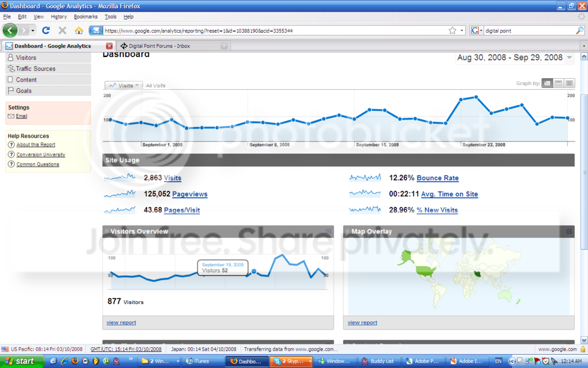Image resolution: width=588 pixels, height=368 pixels.
Task: Switch to Digital Point Forums tab
Action: point(172,46)
